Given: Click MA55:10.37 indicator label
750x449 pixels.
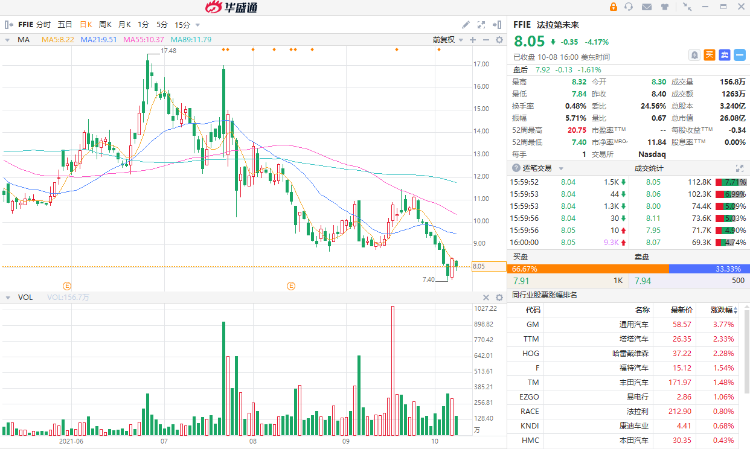Looking at the screenshot, I should (143, 40).
